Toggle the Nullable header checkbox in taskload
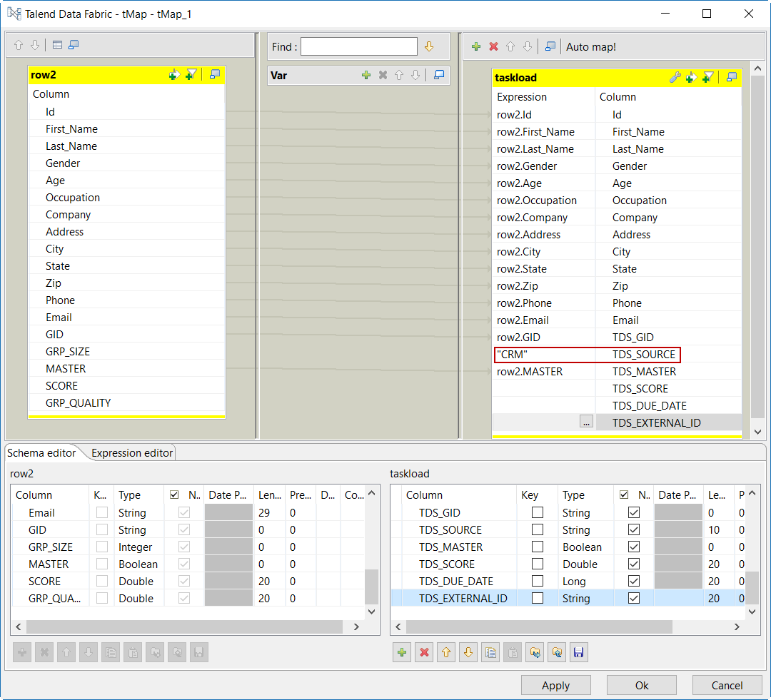Screen dimensions: 771x700 [x=624, y=494]
